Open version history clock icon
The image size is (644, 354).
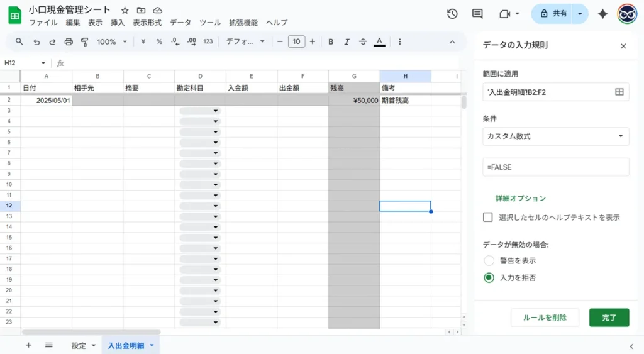pos(452,14)
